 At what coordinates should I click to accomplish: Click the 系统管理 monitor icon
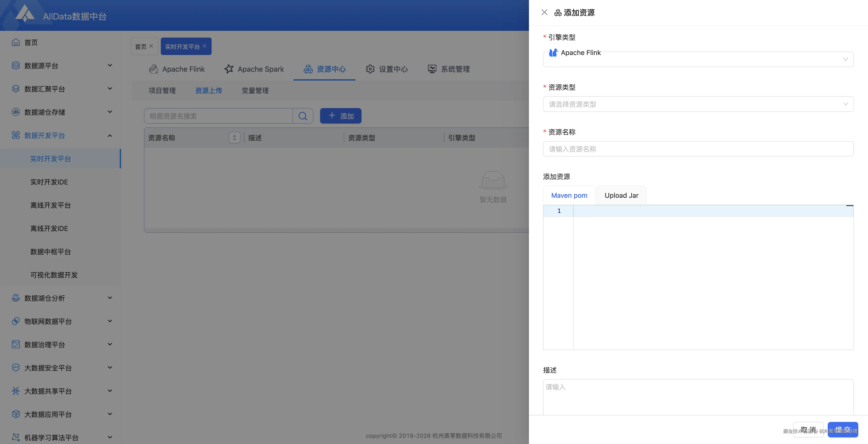pyautogui.click(x=432, y=69)
